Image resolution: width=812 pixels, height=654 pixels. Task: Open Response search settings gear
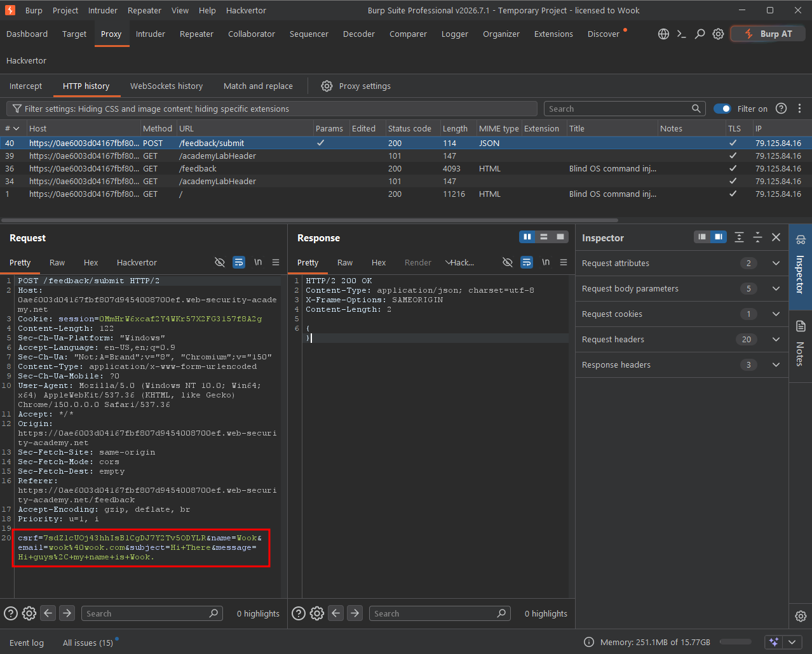pyautogui.click(x=316, y=613)
